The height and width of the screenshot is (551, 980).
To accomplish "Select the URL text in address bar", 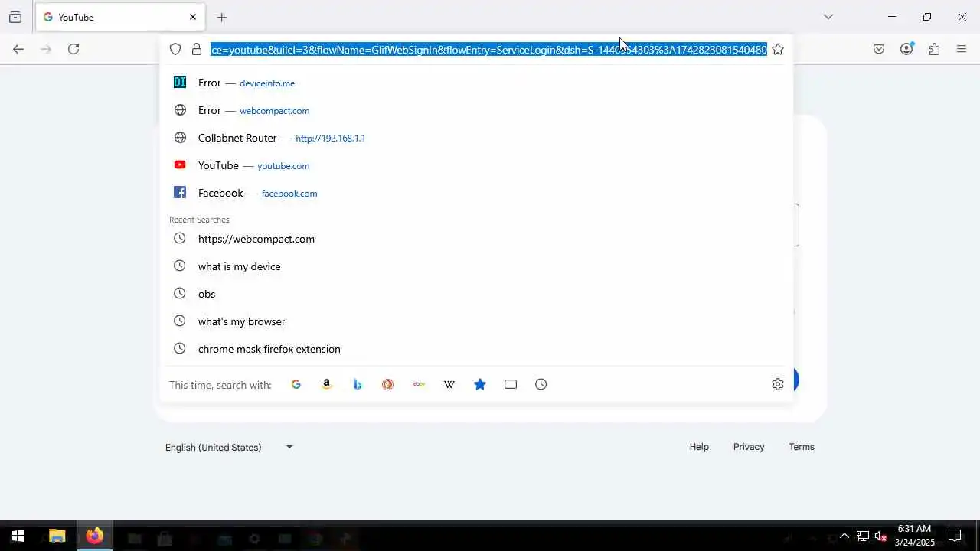I will click(x=488, y=49).
